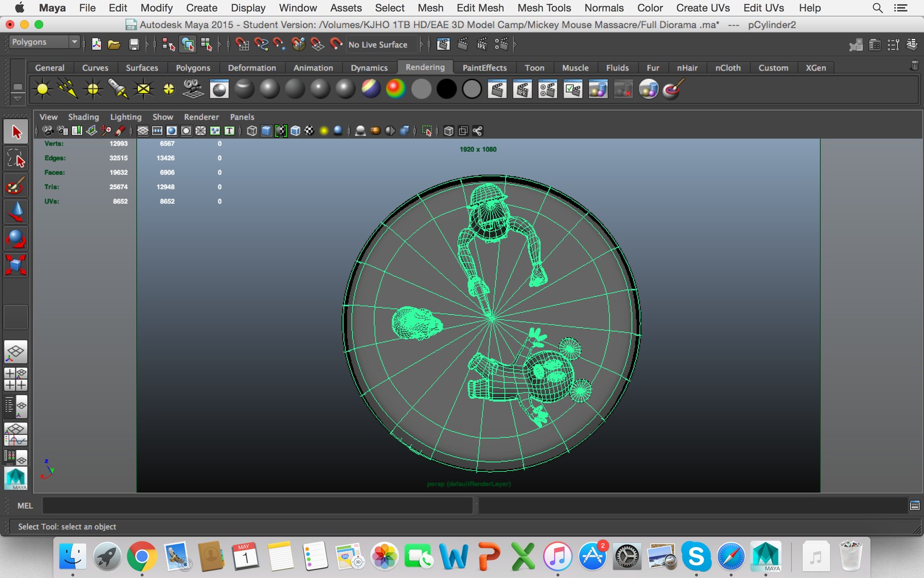The image size is (924, 578).
Task: Open the IPR render icon in status line
Action: (482, 44)
